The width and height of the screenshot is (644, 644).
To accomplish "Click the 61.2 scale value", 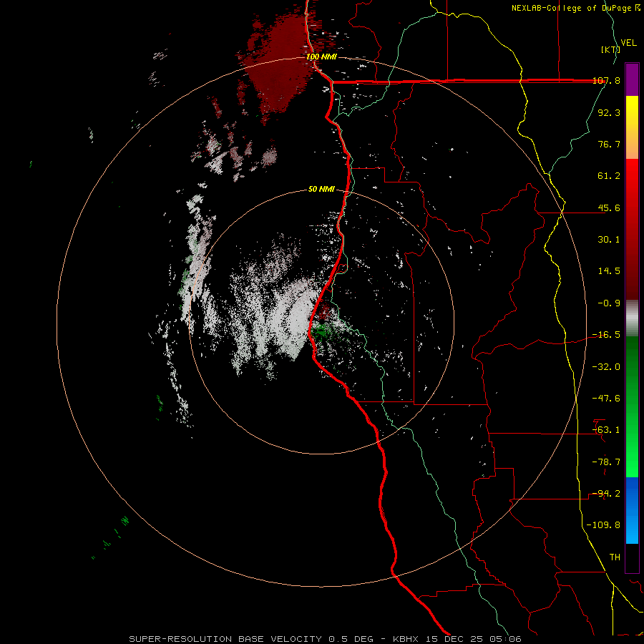I will coord(609,176).
